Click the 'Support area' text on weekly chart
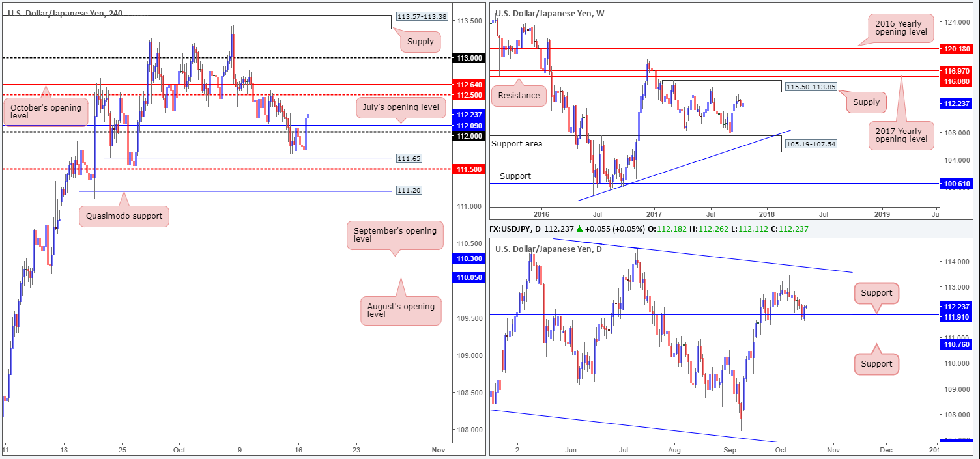The height and width of the screenshot is (459, 980). tap(517, 143)
